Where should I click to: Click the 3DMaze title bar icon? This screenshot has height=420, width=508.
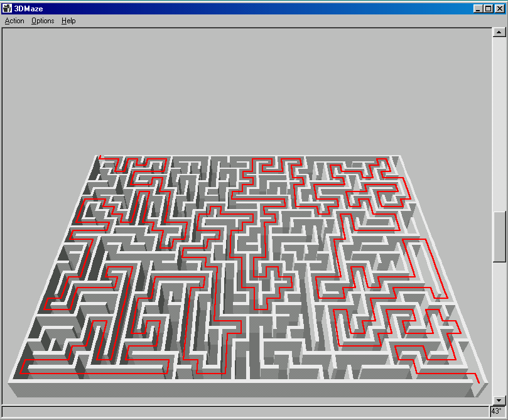pyautogui.click(x=7, y=8)
